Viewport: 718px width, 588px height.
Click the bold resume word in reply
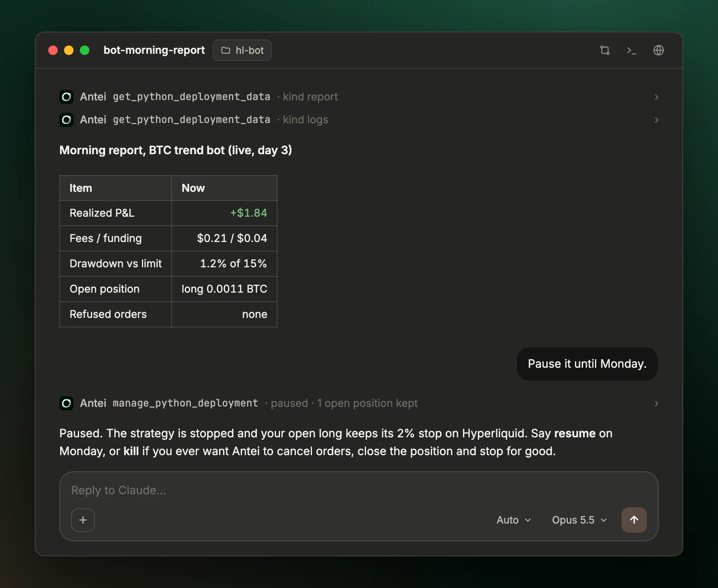pos(575,433)
